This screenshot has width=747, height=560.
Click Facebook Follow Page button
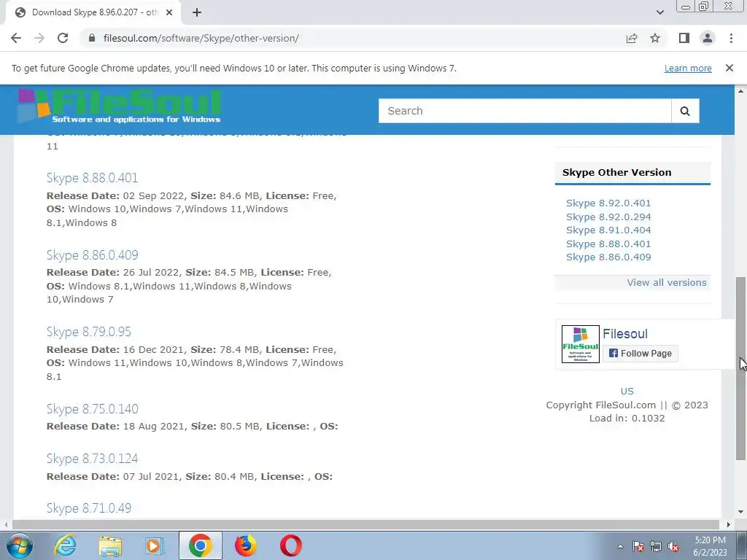(640, 354)
